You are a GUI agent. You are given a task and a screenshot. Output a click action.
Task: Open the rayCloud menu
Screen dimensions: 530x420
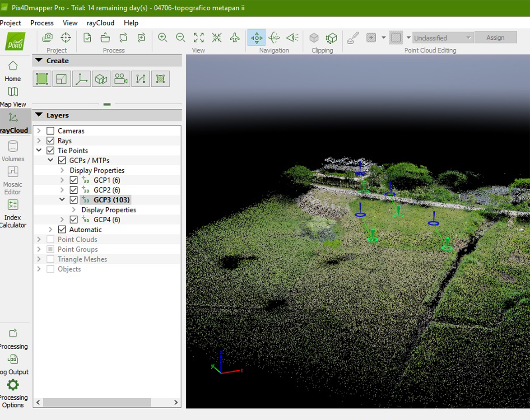click(101, 23)
